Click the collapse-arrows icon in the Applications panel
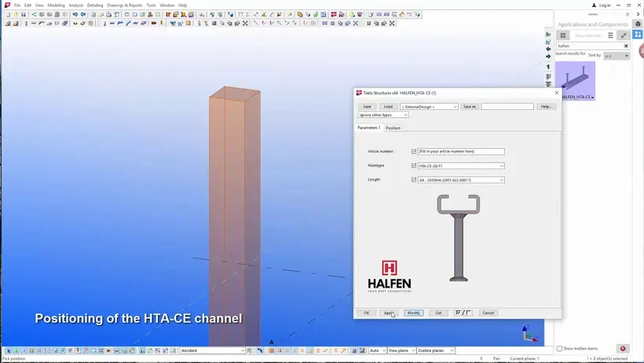 tap(624, 35)
